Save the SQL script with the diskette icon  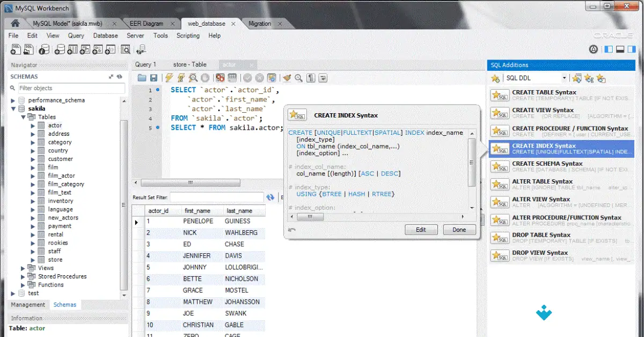click(x=155, y=77)
